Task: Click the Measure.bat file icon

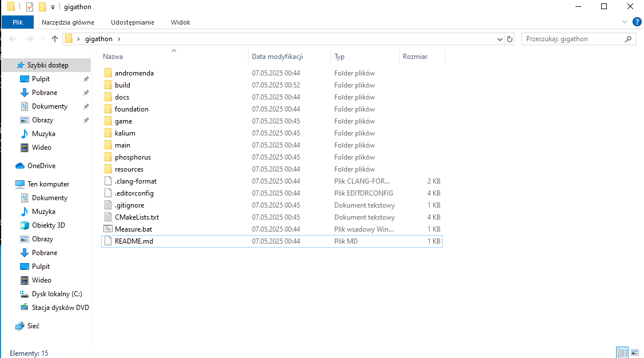Action: [108, 229]
